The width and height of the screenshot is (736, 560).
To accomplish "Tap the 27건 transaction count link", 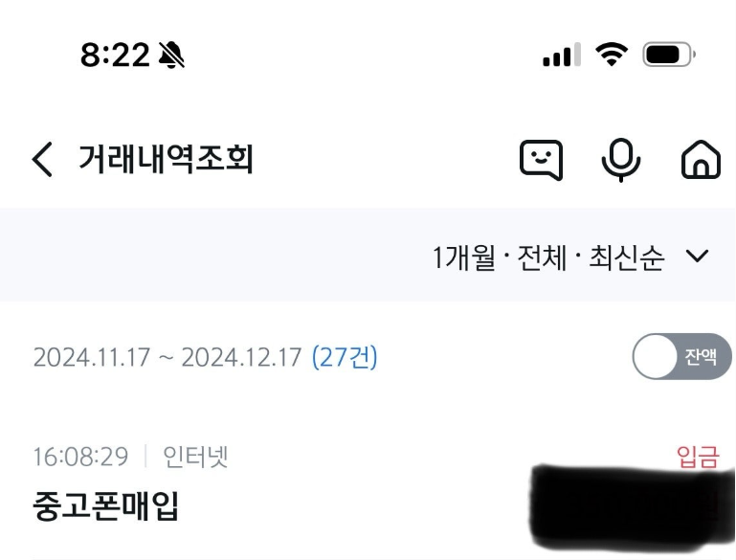I will pyautogui.click(x=345, y=357).
